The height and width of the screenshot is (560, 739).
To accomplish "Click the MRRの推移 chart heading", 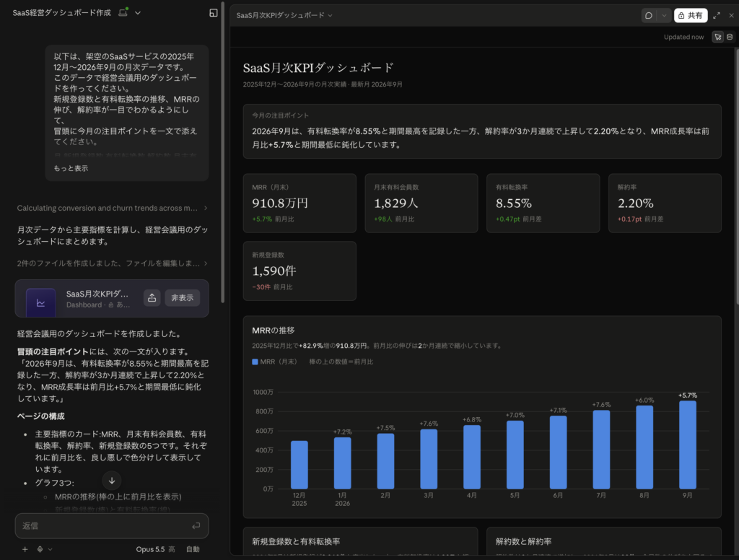I will click(x=274, y=331).
